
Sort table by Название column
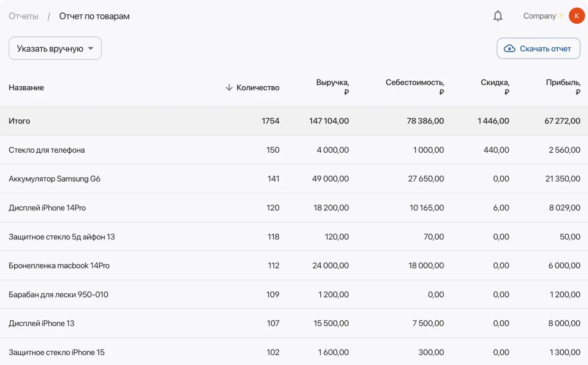click(x=26, y=88)
